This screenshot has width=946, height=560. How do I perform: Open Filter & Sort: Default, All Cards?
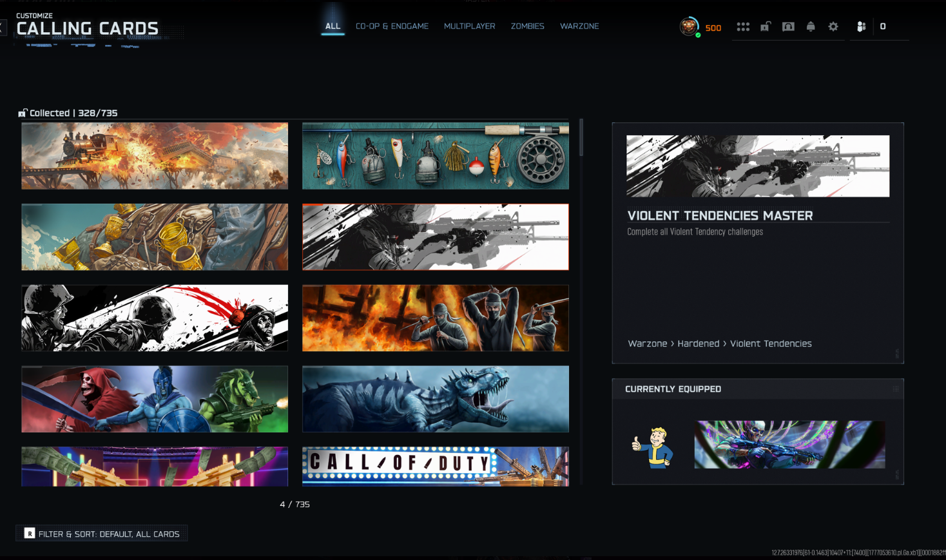[102, 533]
